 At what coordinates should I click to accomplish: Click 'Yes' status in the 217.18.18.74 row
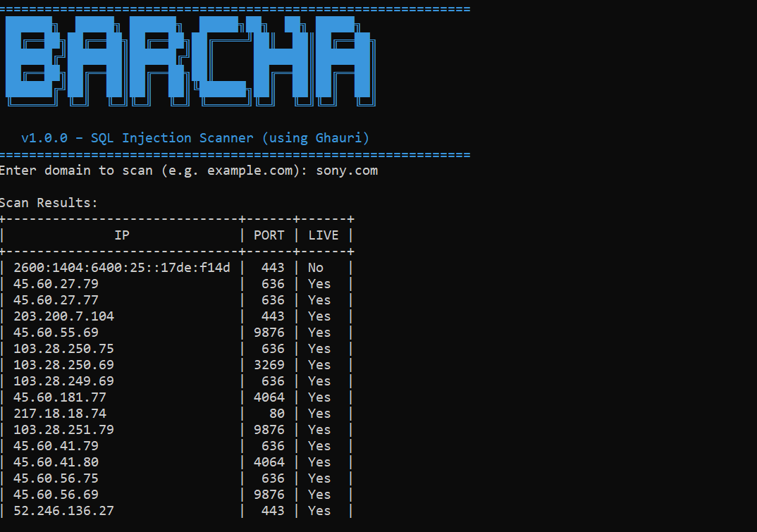coord(319,414)
